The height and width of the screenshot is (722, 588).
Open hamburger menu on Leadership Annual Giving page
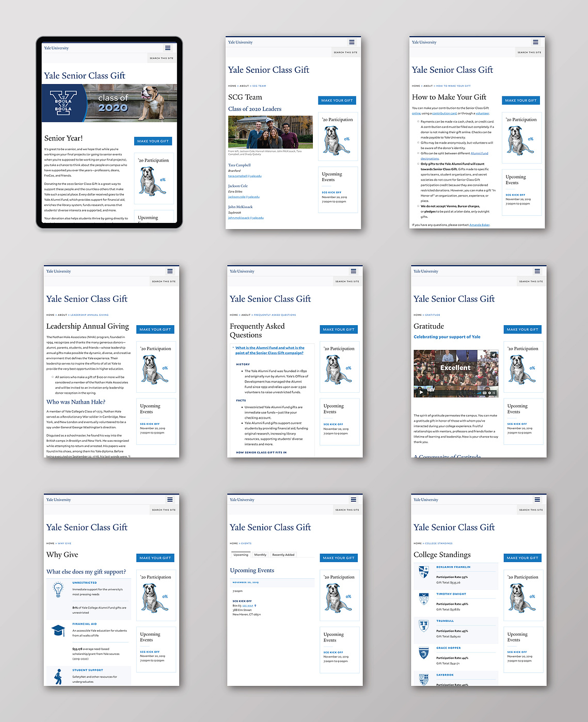[x=170, y=271]
